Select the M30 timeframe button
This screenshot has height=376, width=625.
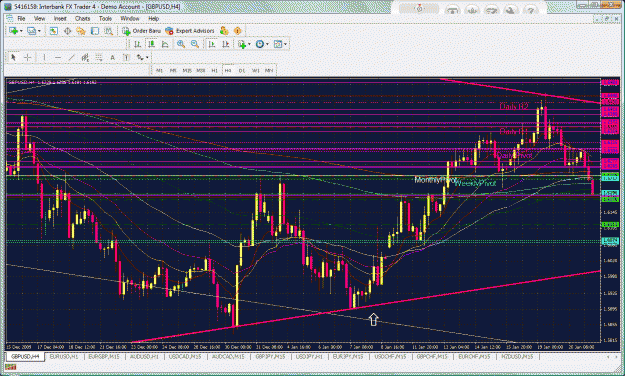click(x=200, y=71)
